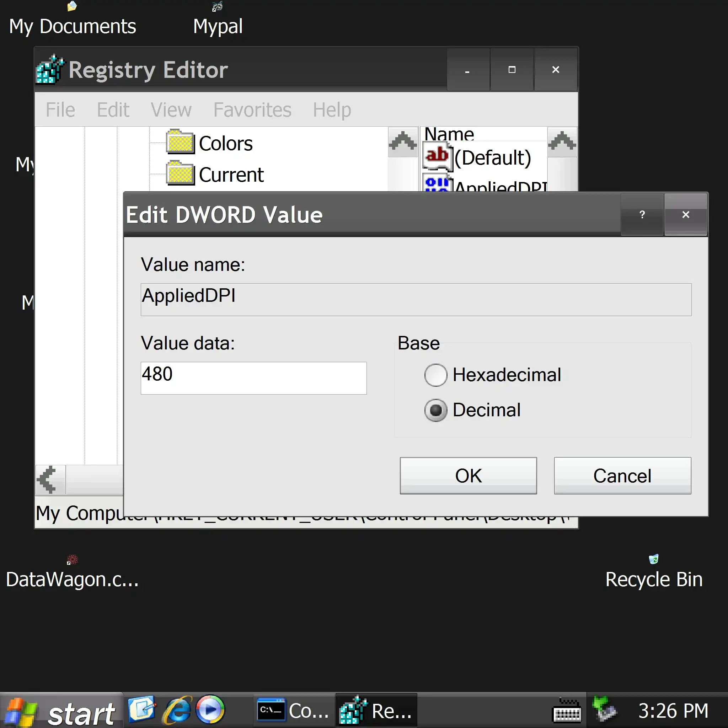Click the dialog's question mark help button
Screen dimensions: 728x728
click(642, 215)
